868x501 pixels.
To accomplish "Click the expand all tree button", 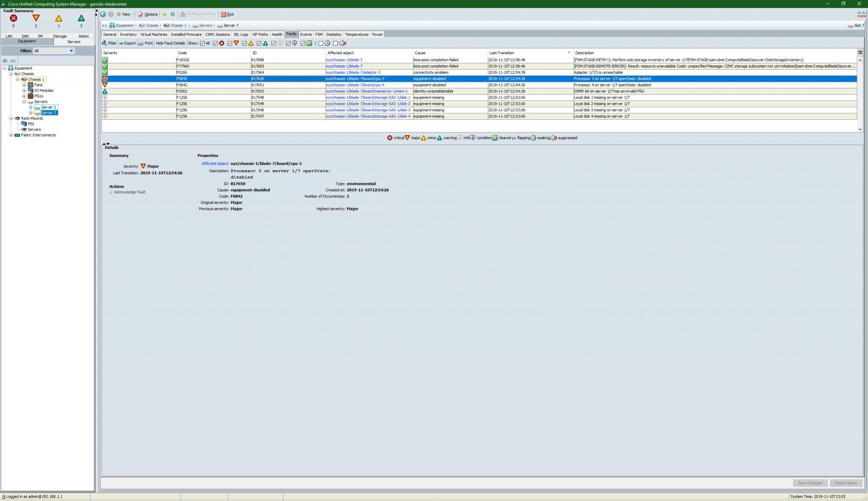I will [x=5, y=61].
